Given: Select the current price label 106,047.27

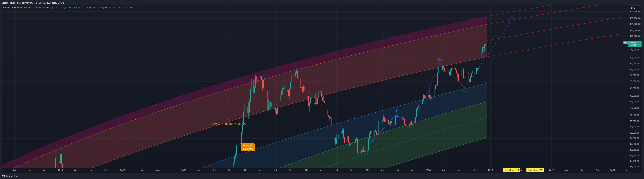Looking at the screenshot, I should 635,43.
